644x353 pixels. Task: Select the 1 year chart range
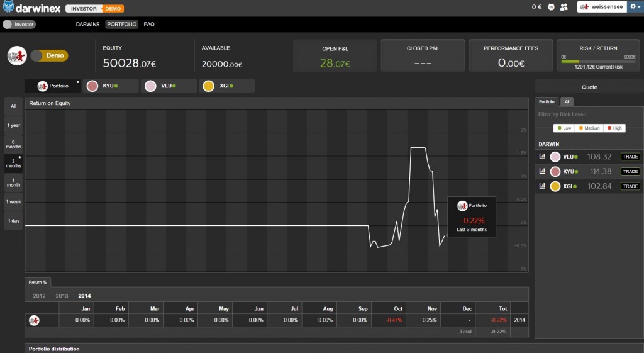click(14, 125)
